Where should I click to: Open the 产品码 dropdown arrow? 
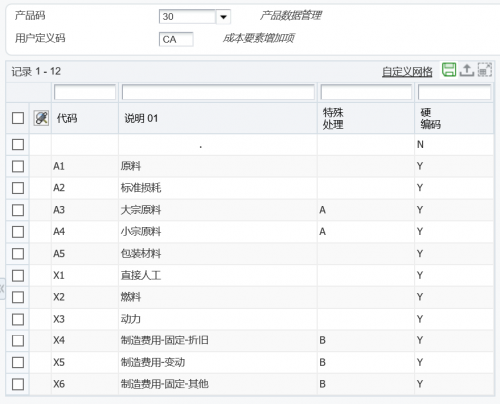coord(223,17)
